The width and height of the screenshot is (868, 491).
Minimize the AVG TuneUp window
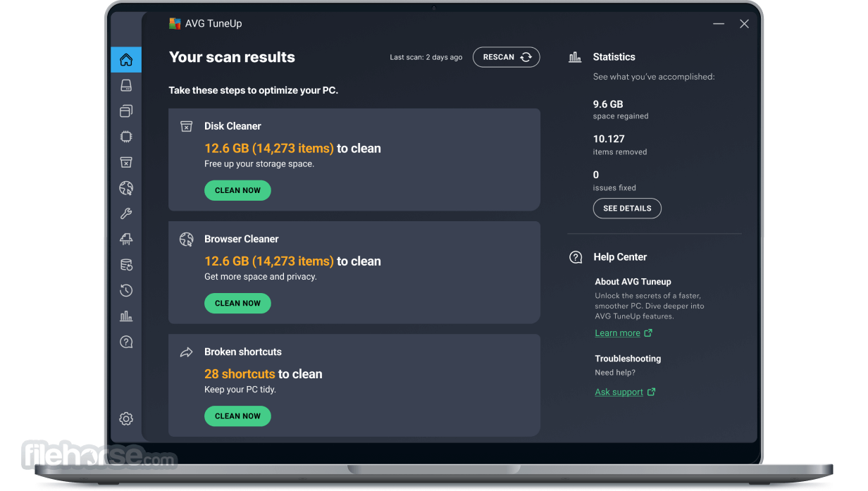[x=719, y=24]
